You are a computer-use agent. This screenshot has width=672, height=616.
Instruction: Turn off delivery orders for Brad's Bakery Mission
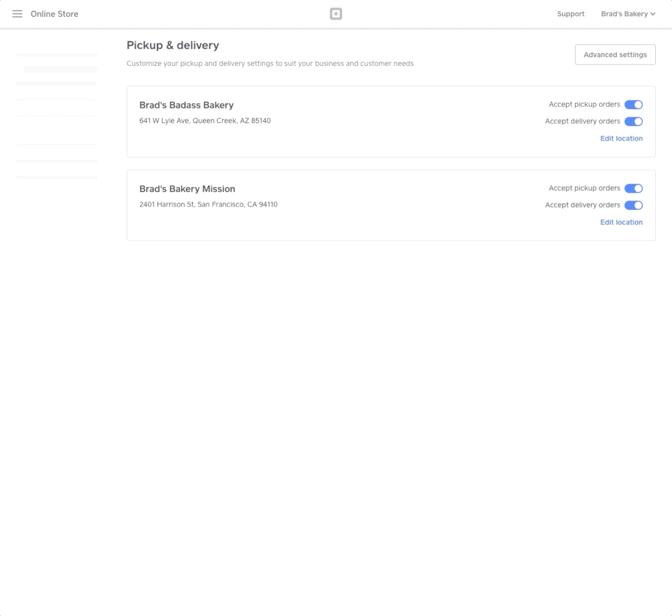(x=633, y=205)
